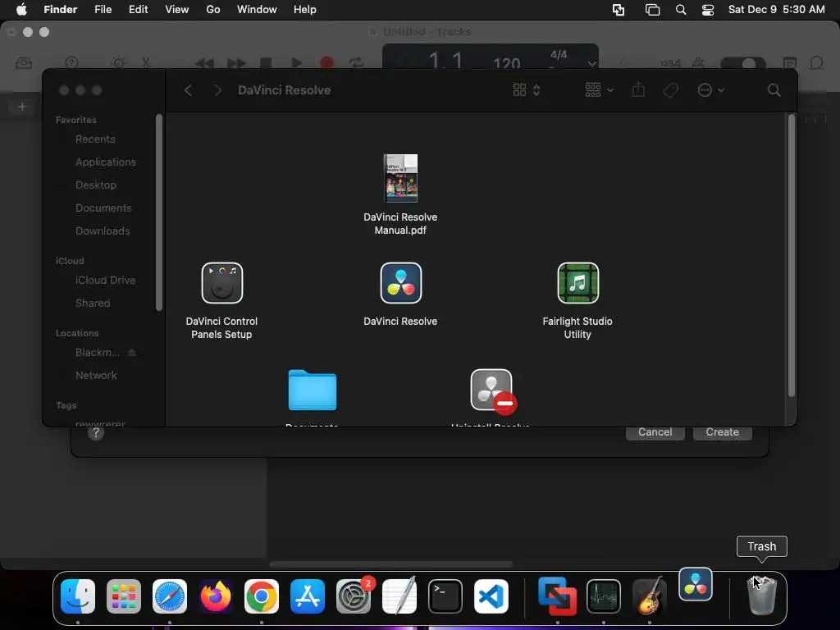Open DaVinci Resolve application icon in Finder
This screenshot has width=840, height=630.
pos(400,283)
